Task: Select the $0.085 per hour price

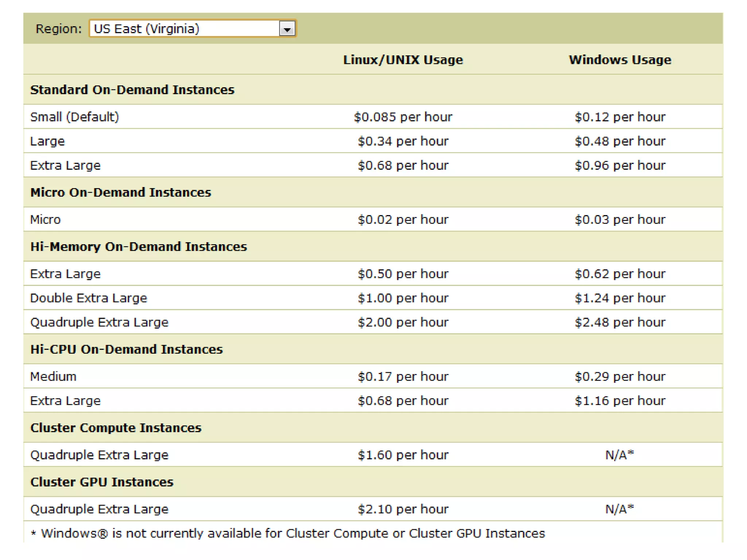Action: (403, 117)
